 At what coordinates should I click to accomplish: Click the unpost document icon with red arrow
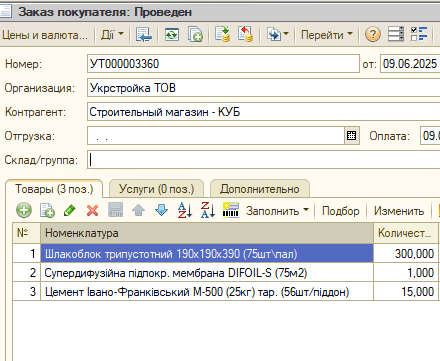(x=245, y=35)
